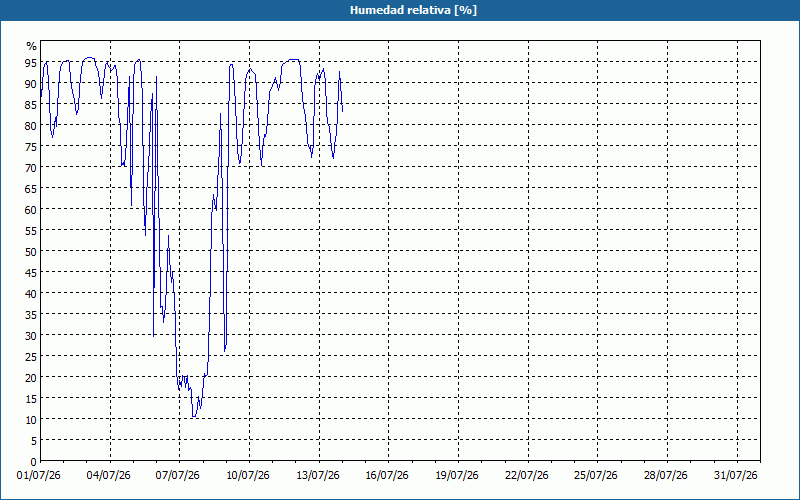
Task: Click the 16/07/26 date marker
Action: click(387, 476)
